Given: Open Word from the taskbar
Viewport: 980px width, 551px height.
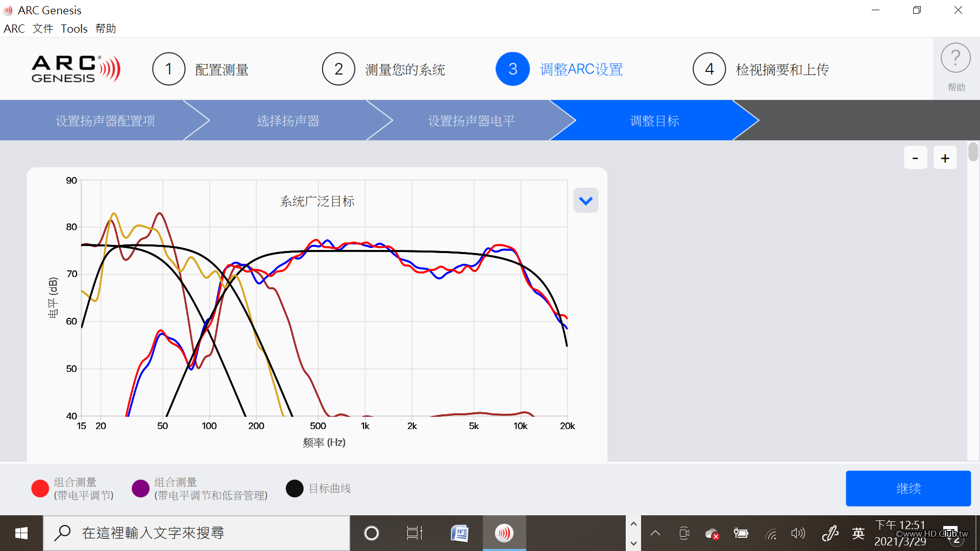Looking at the screenshot, I should [460, 533].
